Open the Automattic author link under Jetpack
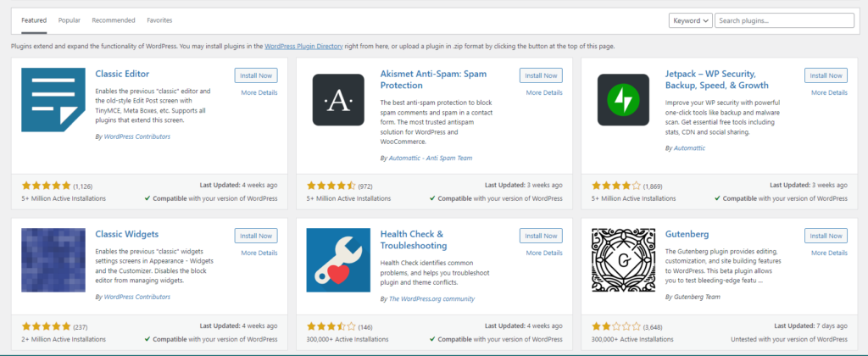868x356 pixels. point(689,148)
